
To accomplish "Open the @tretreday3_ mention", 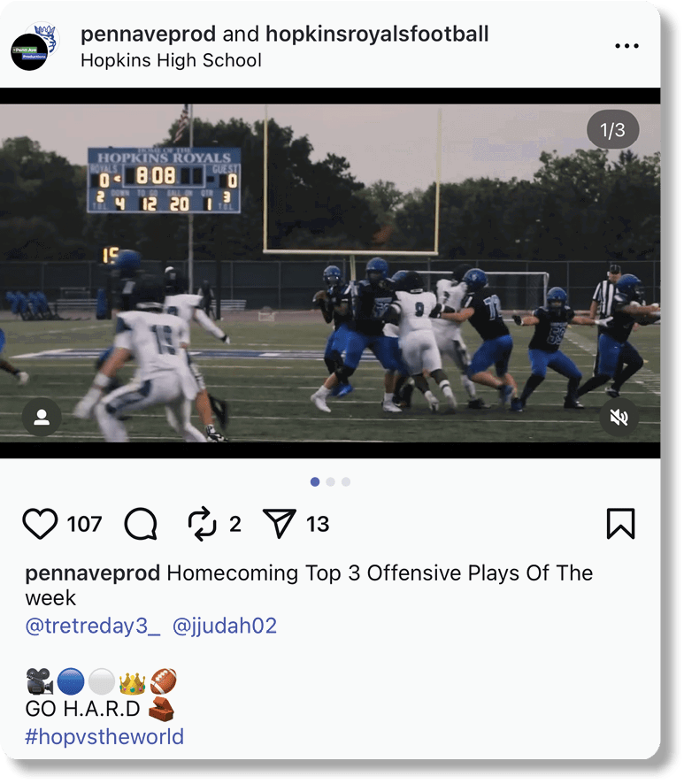I will coord(93,626).
